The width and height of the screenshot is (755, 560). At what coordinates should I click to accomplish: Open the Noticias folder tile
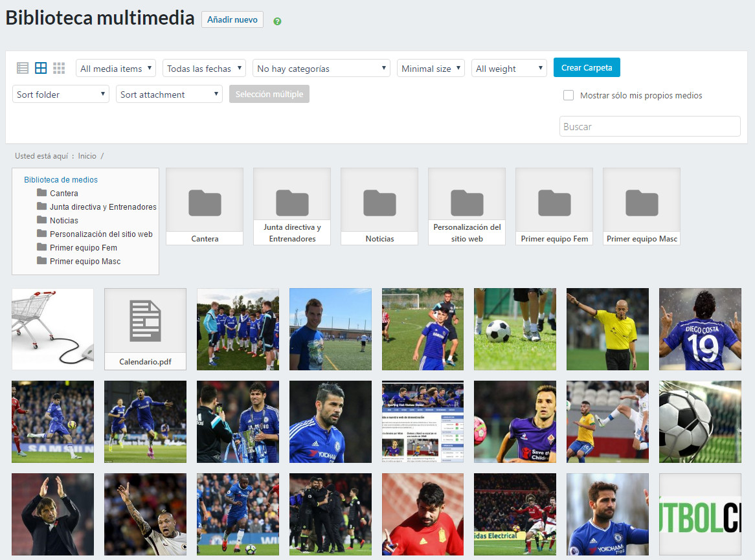coord(379,206)
